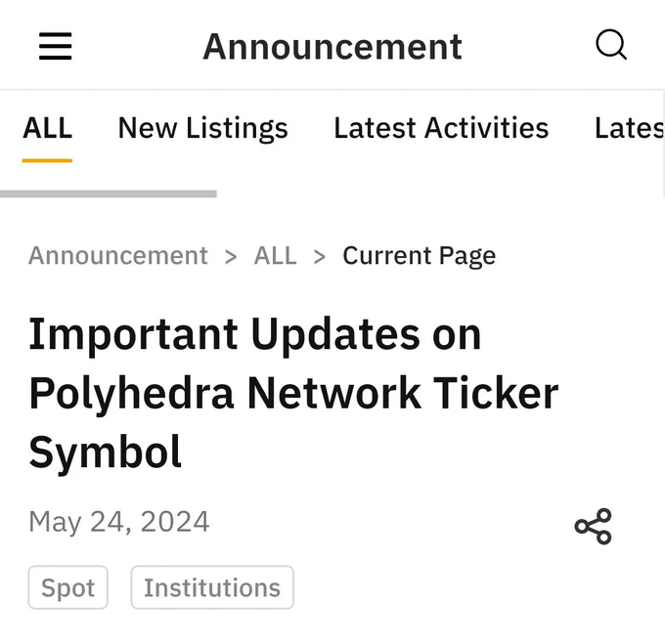Select the partially visible tab after Latest Activities
The image size is (665, 644).
coord(630,128)
